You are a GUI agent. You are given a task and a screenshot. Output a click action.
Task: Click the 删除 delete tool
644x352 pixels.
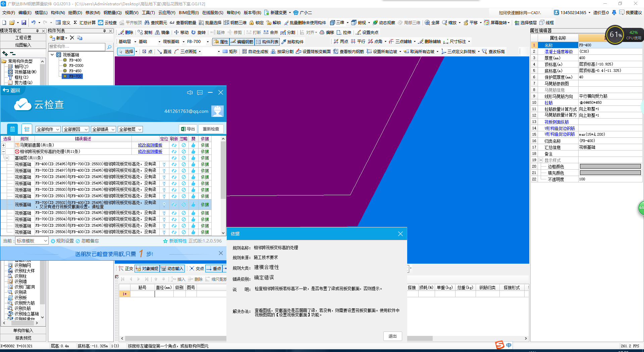(126, 32)
